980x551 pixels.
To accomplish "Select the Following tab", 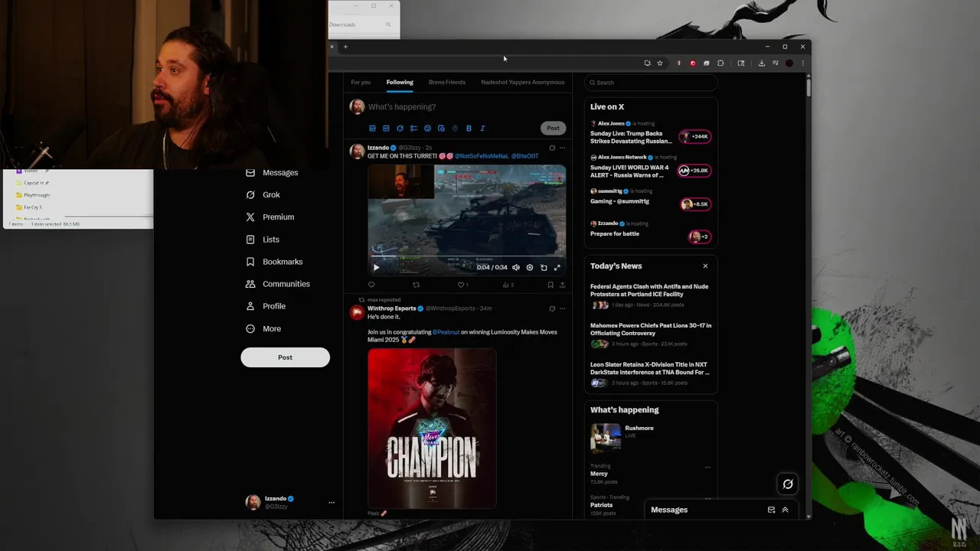I will 400,82.
